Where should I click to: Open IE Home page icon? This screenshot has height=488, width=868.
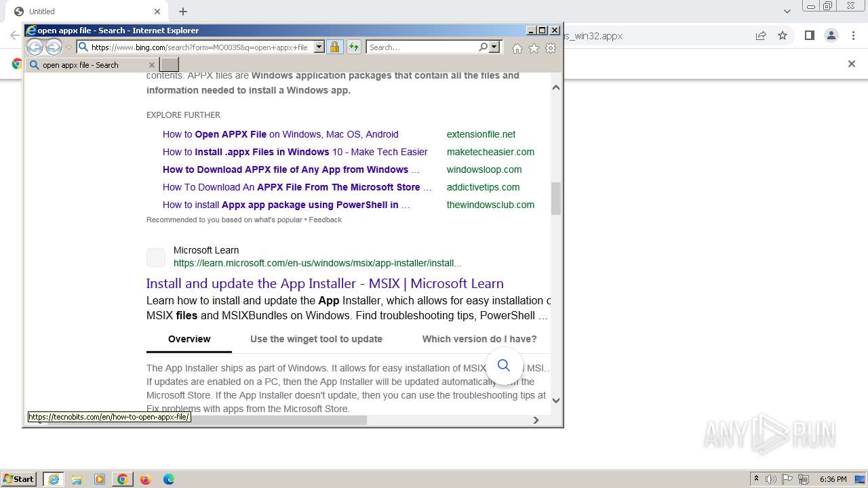517,48
